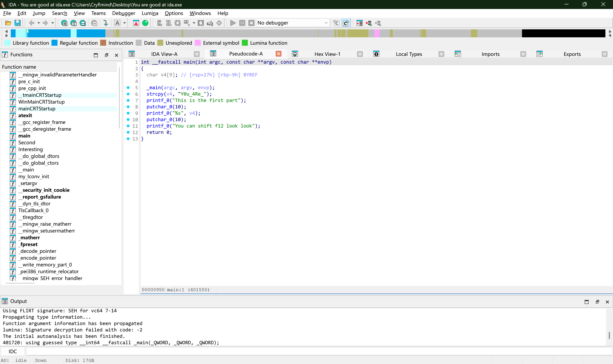Screen dimensions: 613x364
Task: Toggle breakpoint dot on line 11
Action: point(128,126)
